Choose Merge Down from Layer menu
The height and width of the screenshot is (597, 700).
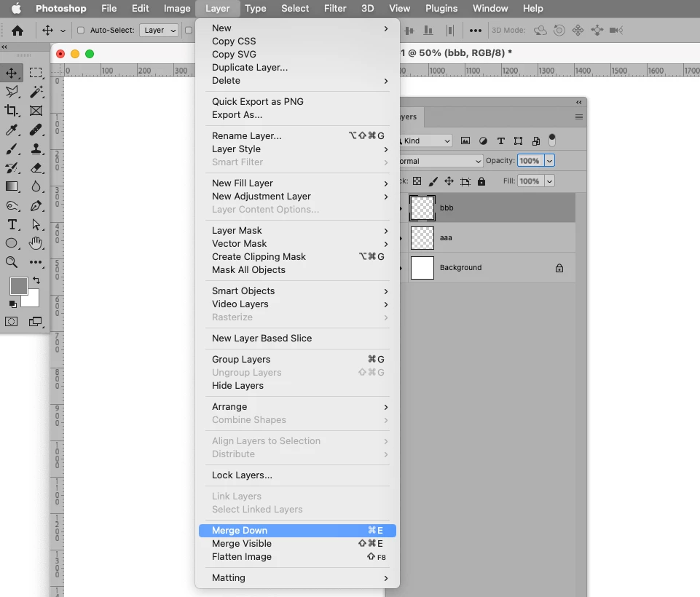297,531
